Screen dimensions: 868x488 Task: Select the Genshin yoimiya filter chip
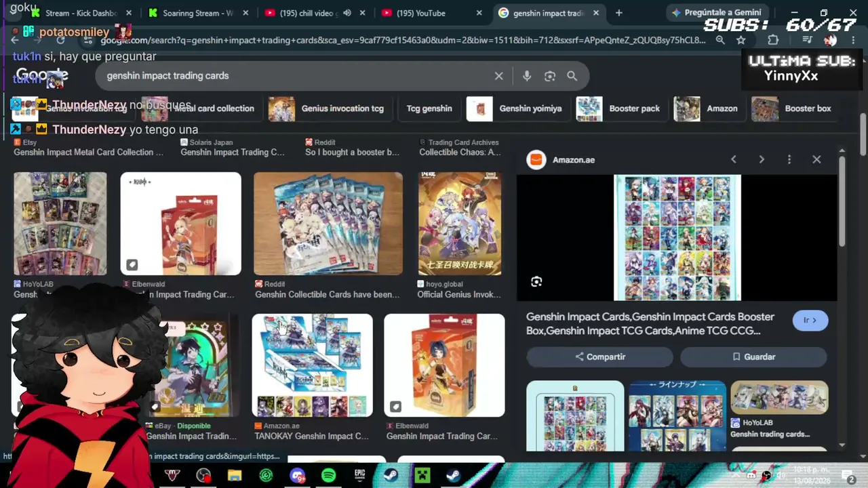[517, 108]
